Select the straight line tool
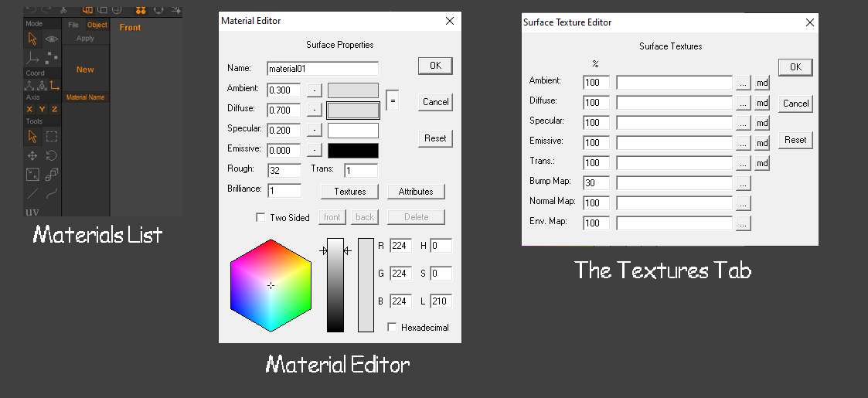This screenshot has height=398, width=868. 32,194
